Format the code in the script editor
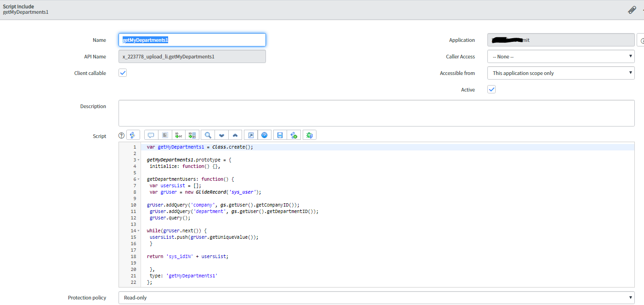The height and width of the screenshot is (305, 644). coord(164,135)
